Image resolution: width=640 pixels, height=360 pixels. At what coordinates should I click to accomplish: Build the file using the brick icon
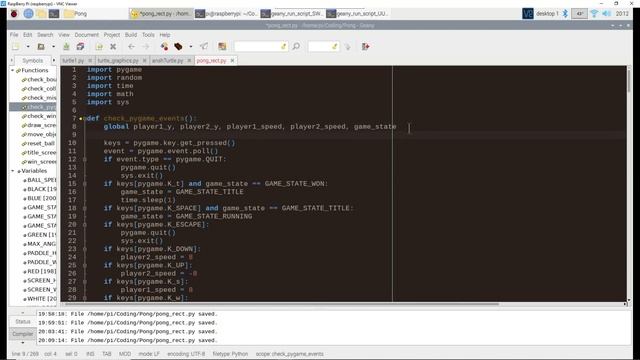pos(178,47)
